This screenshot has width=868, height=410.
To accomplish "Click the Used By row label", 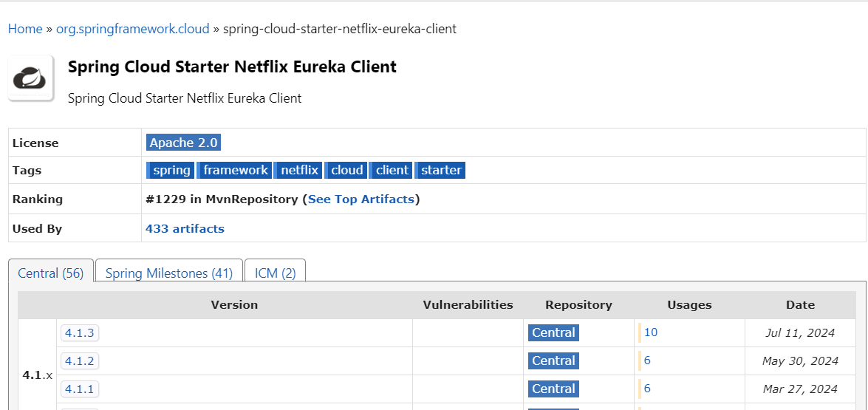I will coord(37,228).
